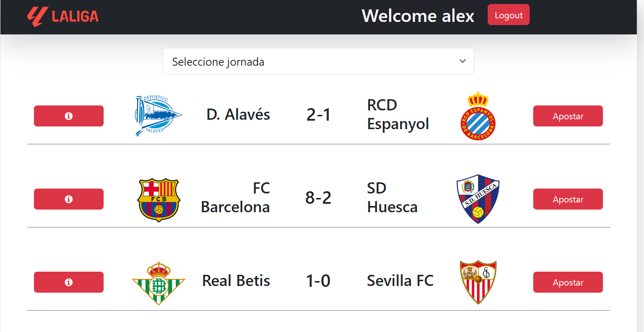644x332 pixels.
Task: Select the 8-2 score of Barcelona match
Action: (x=318, y=198)
